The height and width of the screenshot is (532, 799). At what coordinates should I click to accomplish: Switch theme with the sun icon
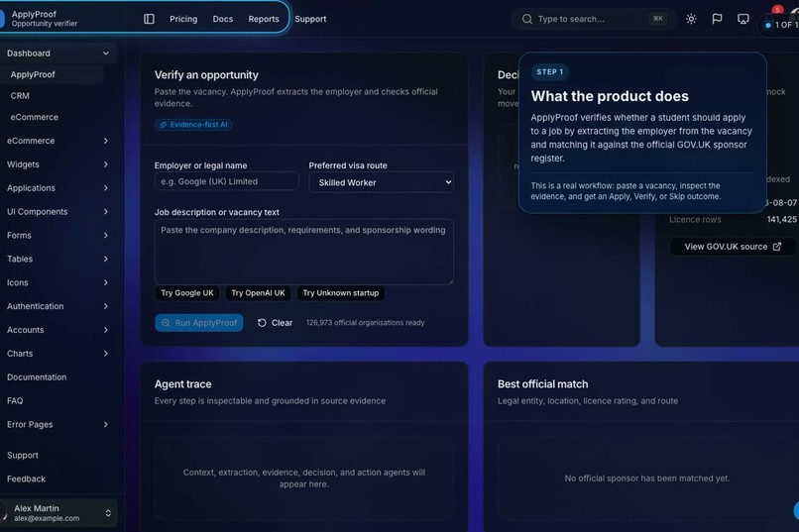pyautogui.click(x=691, y=19)
